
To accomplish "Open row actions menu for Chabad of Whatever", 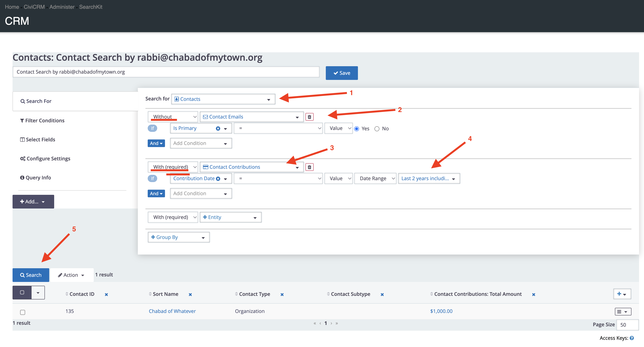I will (x=623, y=311).
